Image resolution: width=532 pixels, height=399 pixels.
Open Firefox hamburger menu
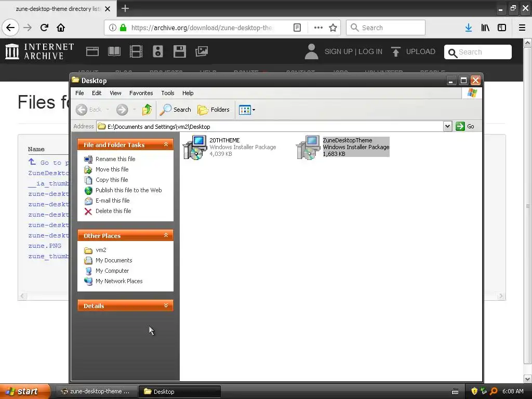522,28
